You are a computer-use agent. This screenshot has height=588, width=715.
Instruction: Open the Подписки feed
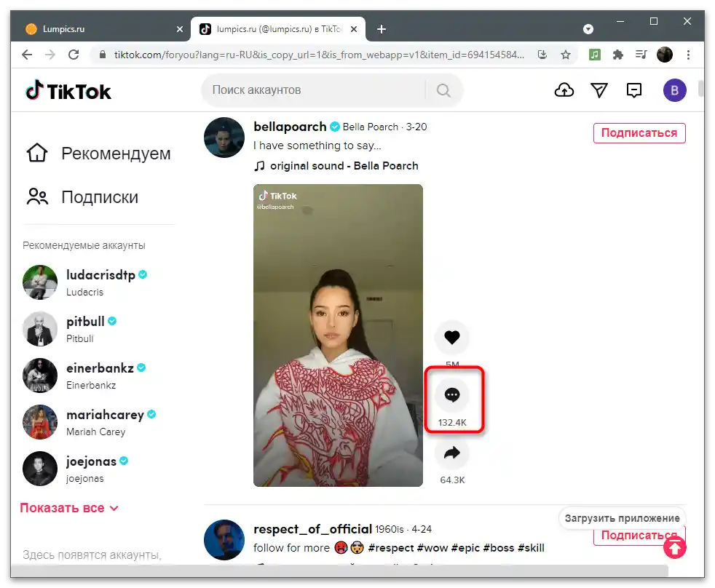[82, 197]
